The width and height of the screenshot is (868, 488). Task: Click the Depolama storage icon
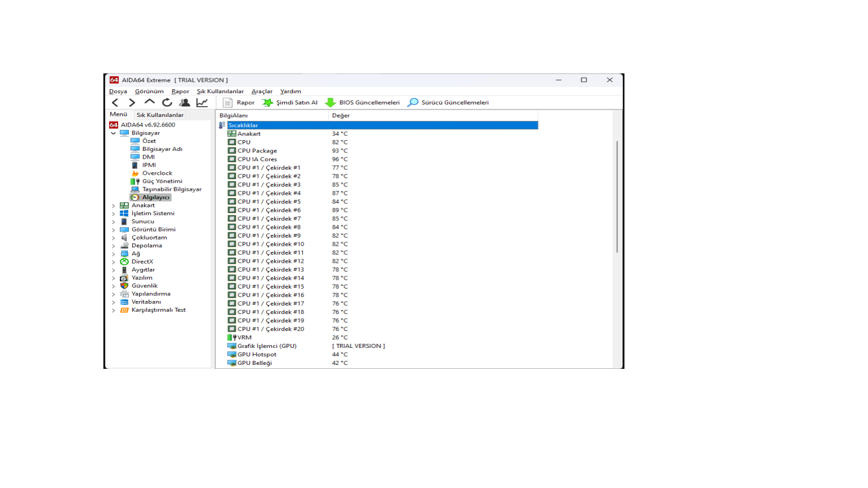click(124, 246)
